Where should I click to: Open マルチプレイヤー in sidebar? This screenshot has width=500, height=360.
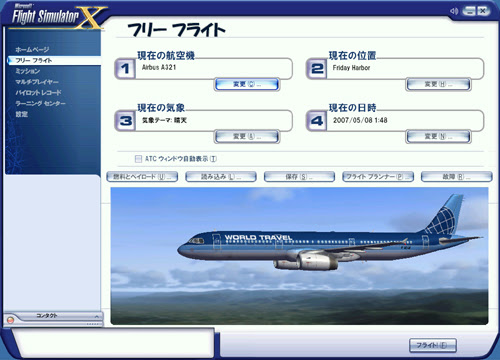point(37,82)
